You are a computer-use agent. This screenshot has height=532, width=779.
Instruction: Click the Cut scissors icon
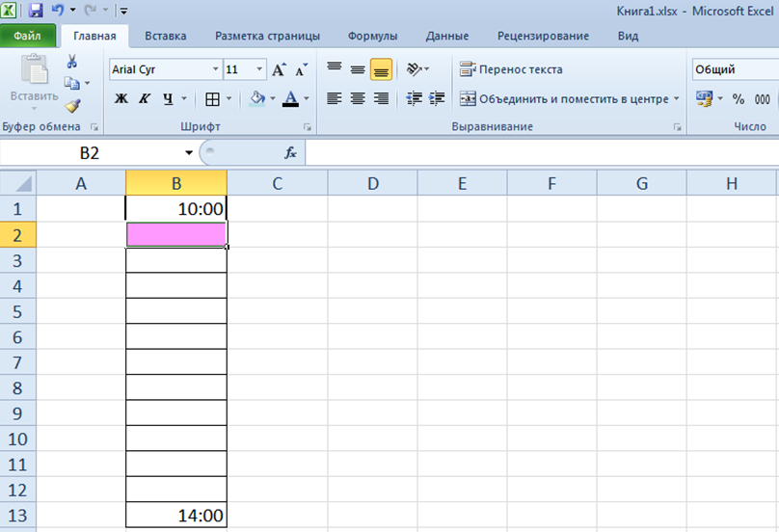[71, 62]
